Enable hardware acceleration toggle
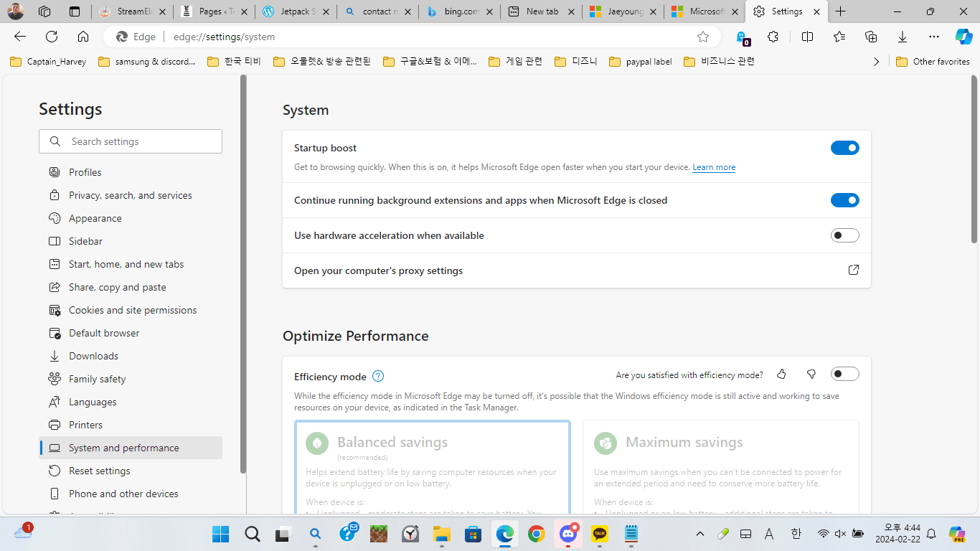The height and width of the screenshot is (551, 980). (x=845, y=235)
